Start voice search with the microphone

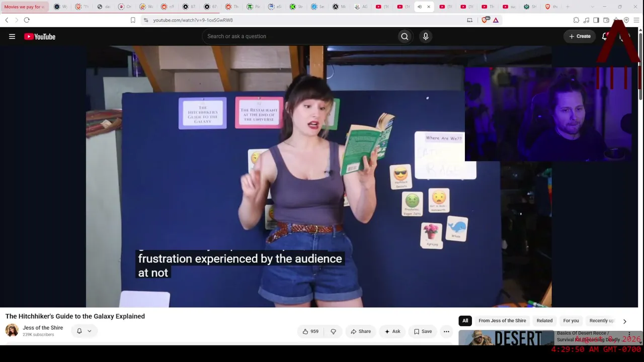[426, 36]
